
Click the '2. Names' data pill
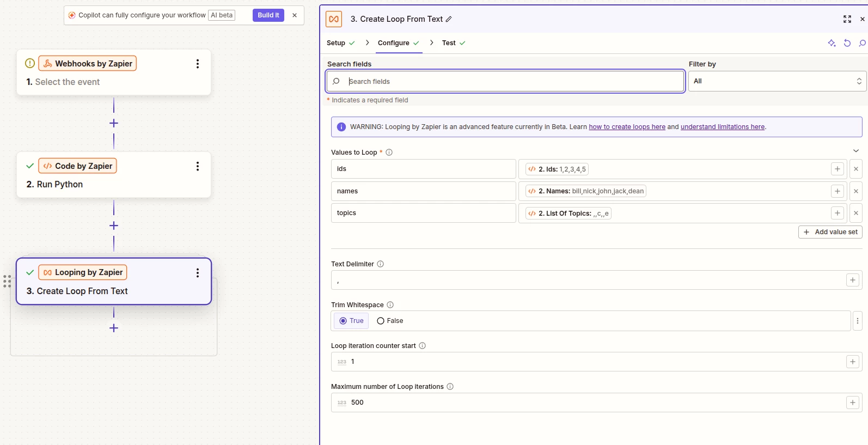pyautogui.click(x=586, y=191)
